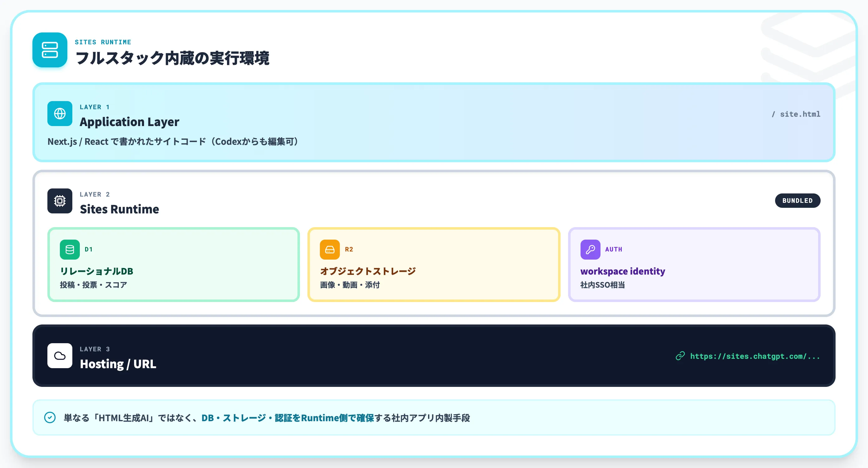Click the '/ site.html' path label
The image size is (868, 468).
(x=796, y=114)
